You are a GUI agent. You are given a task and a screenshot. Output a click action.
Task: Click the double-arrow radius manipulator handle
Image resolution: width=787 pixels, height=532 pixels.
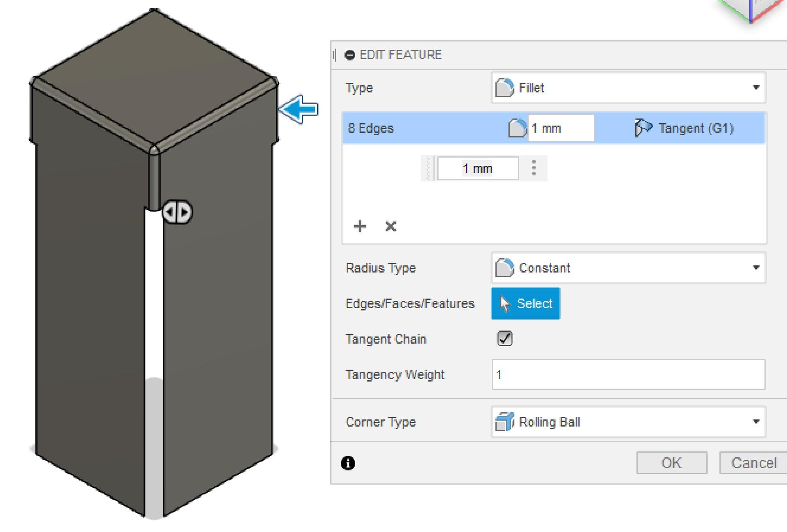pos(177,212)
